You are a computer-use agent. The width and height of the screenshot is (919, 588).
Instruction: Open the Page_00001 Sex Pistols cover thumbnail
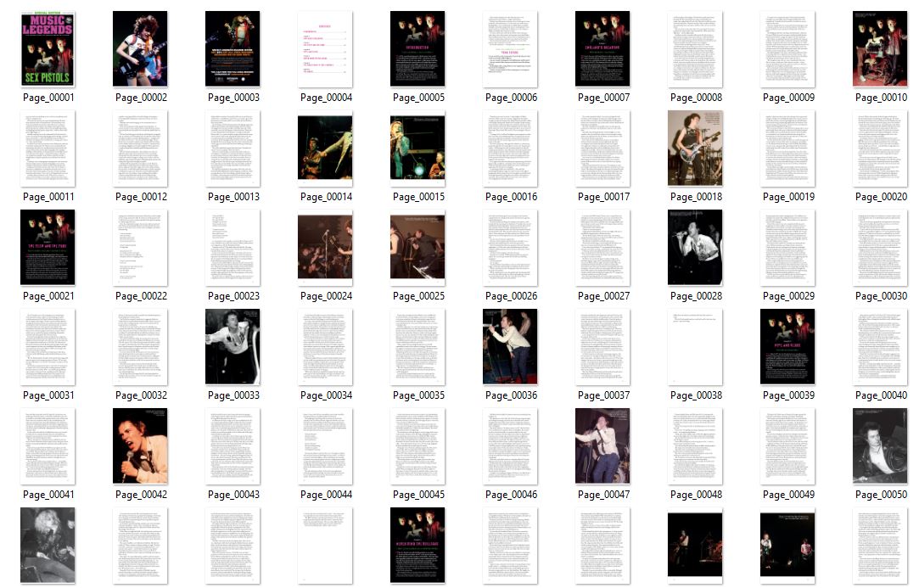coord(48,49)
